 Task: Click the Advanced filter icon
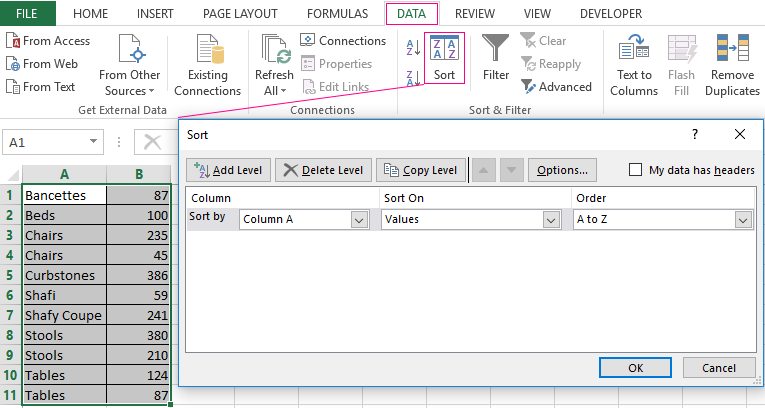(529, 87)
